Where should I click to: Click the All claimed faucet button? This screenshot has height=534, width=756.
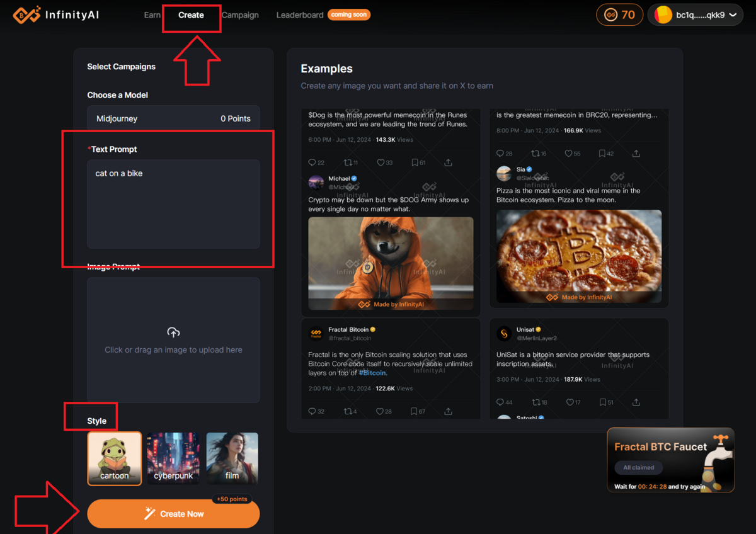639,467
